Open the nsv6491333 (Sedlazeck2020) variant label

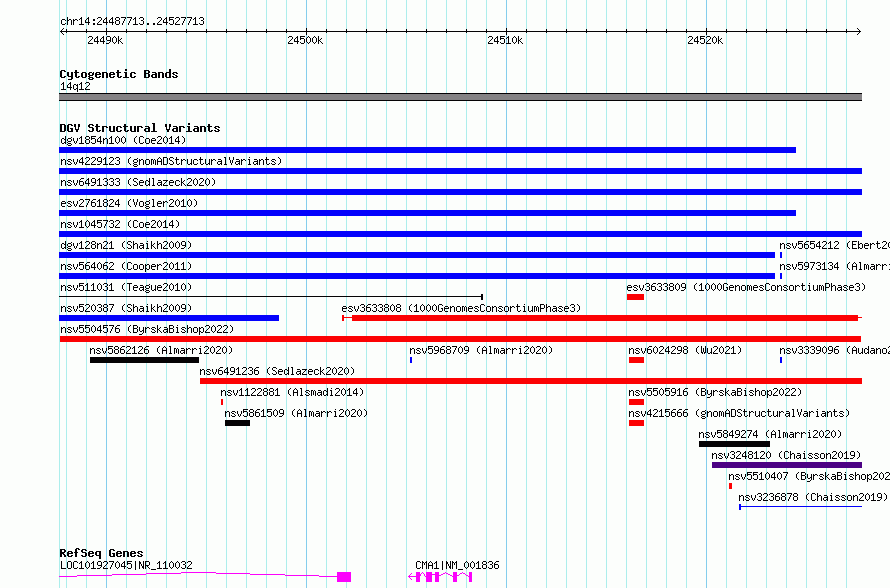pyautogui.click(x=138, y=182)
